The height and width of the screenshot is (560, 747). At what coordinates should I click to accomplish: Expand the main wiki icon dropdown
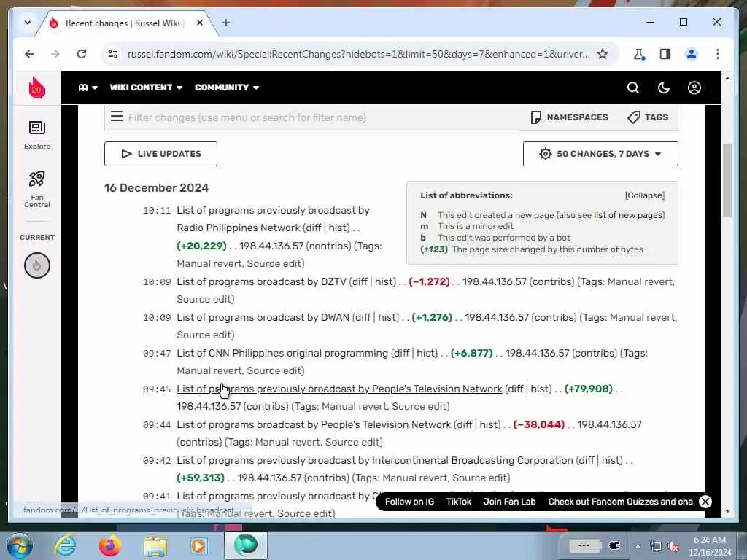click(x=88, y=87)
